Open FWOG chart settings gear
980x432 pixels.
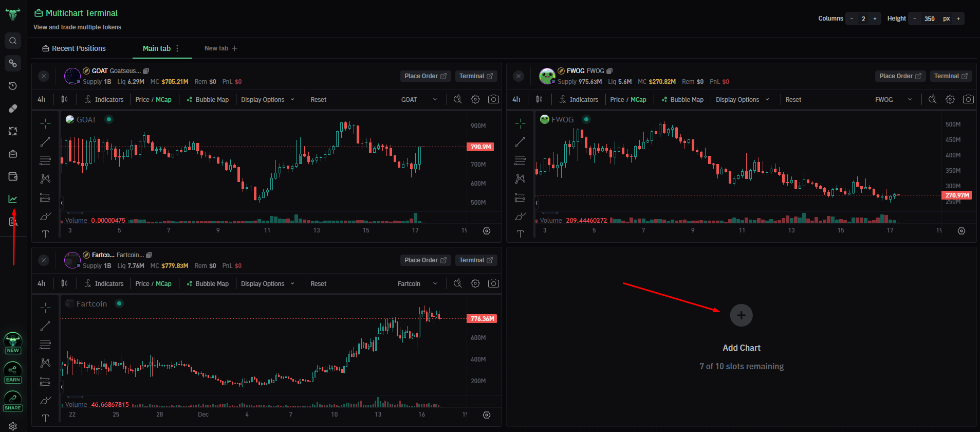coord(950,99)
